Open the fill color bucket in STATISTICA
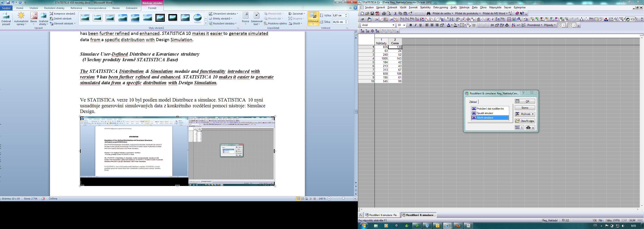Image resolution: width=644 pixels, height=229 pixels. pyautogui.click(x=455, y=25)
